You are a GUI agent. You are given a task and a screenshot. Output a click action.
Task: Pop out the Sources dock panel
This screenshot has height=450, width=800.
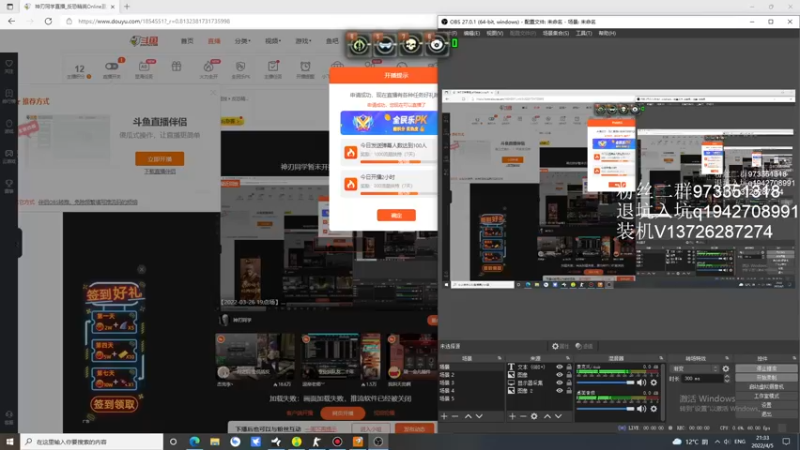tap(568, 358)
